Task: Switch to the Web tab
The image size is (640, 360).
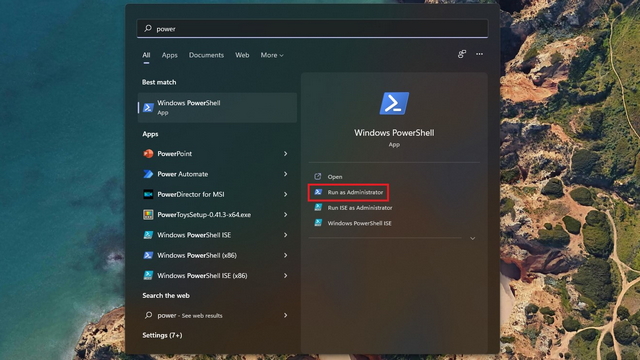Action: 242,55
